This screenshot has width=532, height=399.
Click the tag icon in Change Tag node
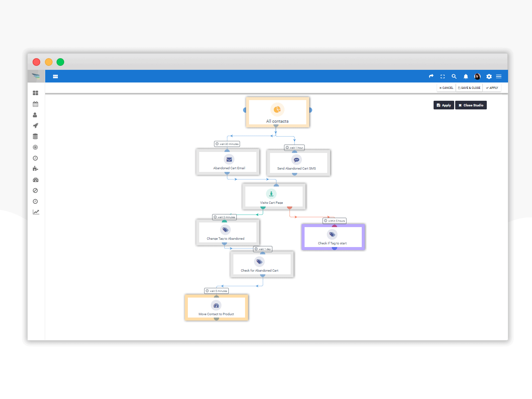click(x=225, y=230)
